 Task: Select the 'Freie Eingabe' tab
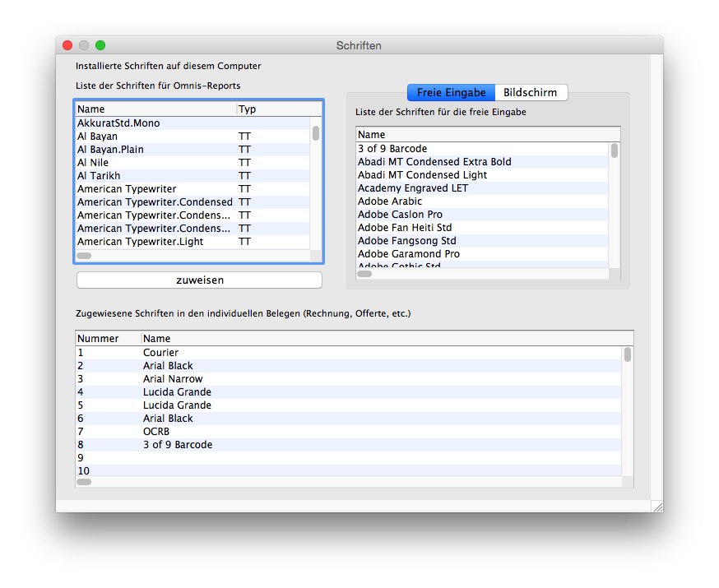[451, 93]
